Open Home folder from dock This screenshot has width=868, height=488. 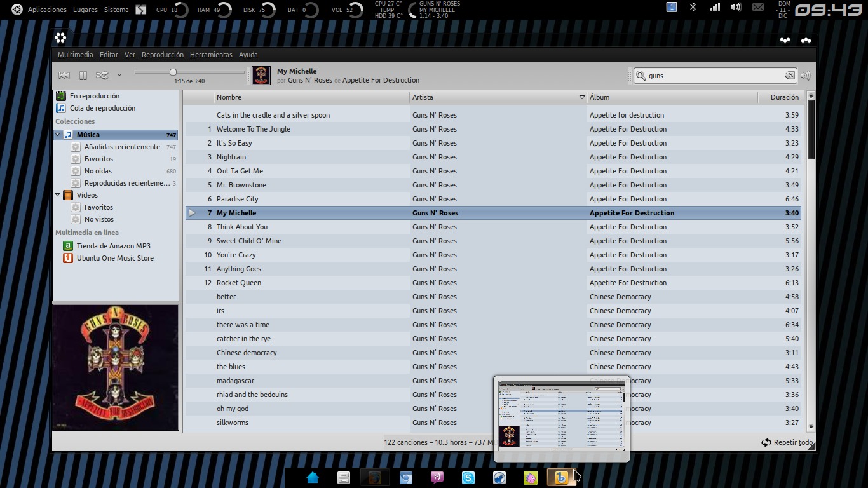(x=313, y=478)
